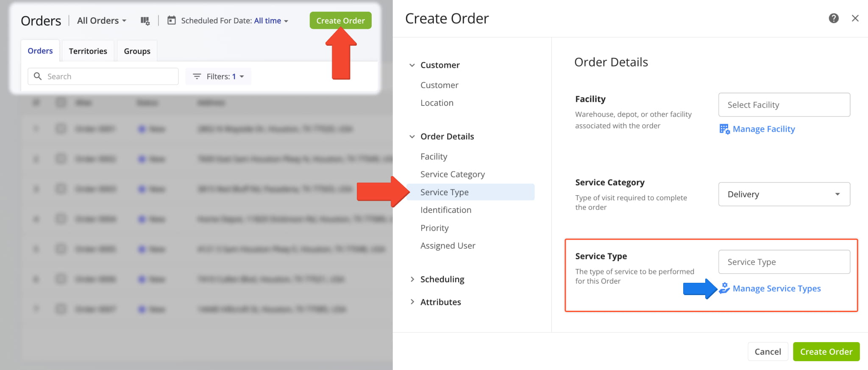This screenshot has height=370, width=868.
Task: Open the All Orders dropdown
Action: tap(102, 21)
